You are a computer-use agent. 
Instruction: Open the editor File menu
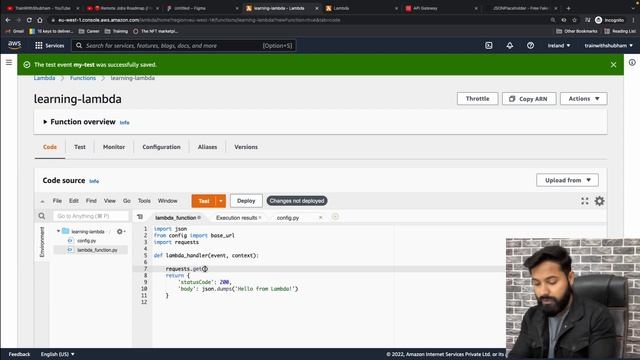[x=57, y=201]
